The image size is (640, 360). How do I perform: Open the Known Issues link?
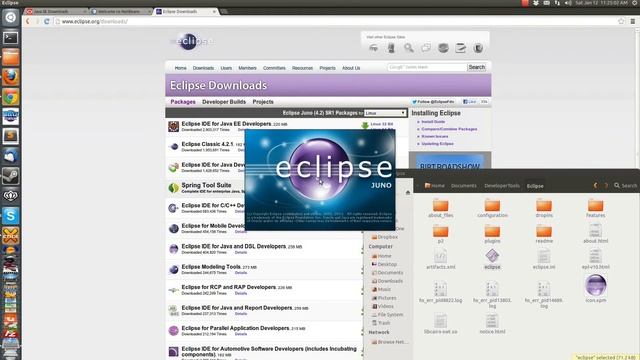(x=435, y=136)
